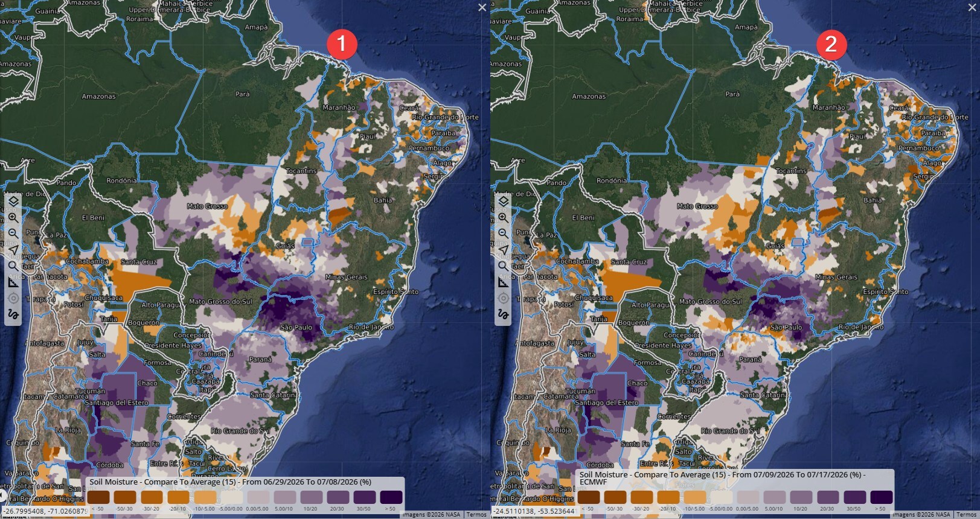Select freehand draw tool in left map
Screen dimensions: 980x519
click(13, 314)
